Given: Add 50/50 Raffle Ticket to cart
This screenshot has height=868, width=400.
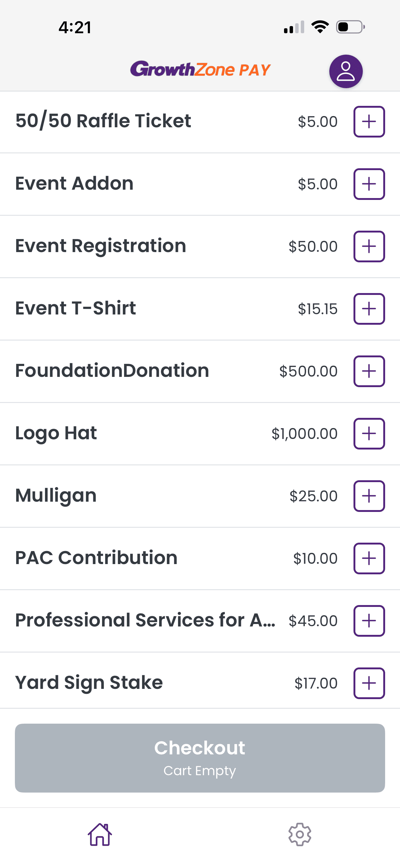Looking at the screenshot, I should pyautogui.click(x=369, y=122).
